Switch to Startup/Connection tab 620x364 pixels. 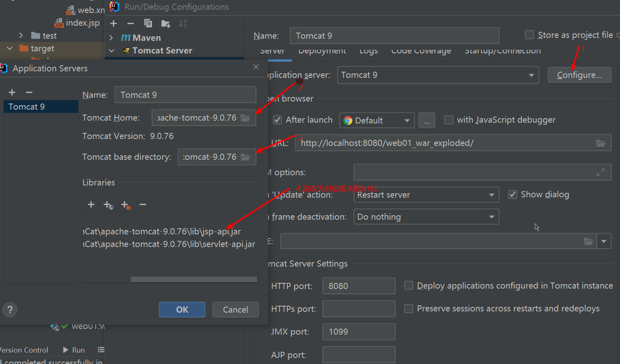tap(503, 51)
